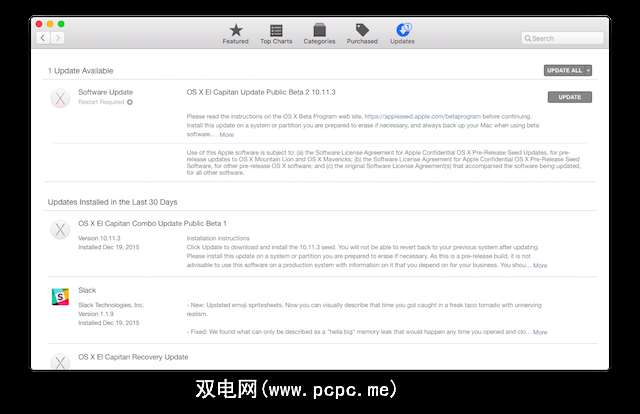Click the 'Restart Required' label
Viewport: 640px width, 414px height.
pos(101,102)
